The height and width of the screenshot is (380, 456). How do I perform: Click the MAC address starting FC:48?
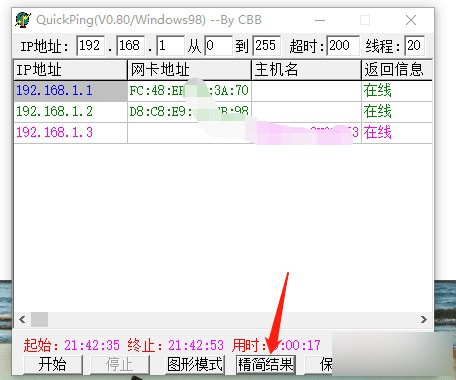189,91
